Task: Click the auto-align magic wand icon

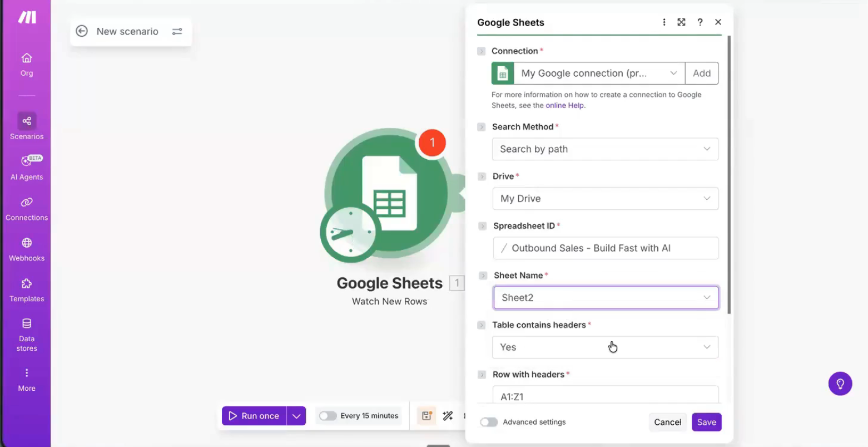Action: pyautogui.click(x=448, y=416)
